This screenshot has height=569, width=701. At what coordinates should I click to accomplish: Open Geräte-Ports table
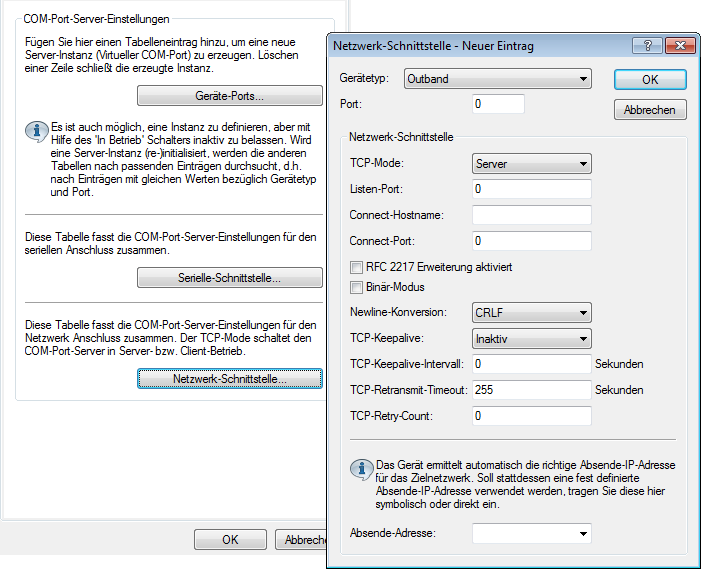click(229, 96)
